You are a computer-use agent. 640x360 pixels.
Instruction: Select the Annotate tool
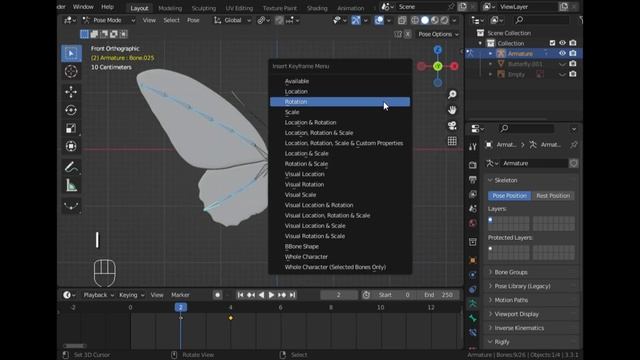71,167
